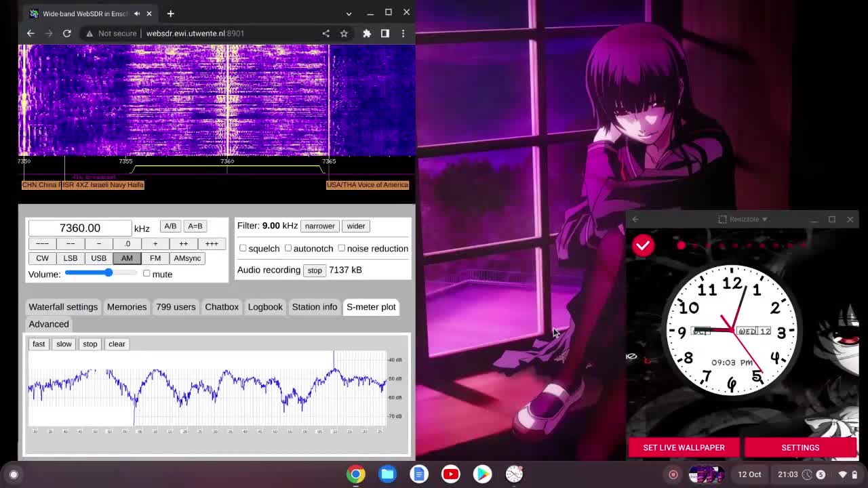Round the frequency with the .0 button

[x=127, y=243]
